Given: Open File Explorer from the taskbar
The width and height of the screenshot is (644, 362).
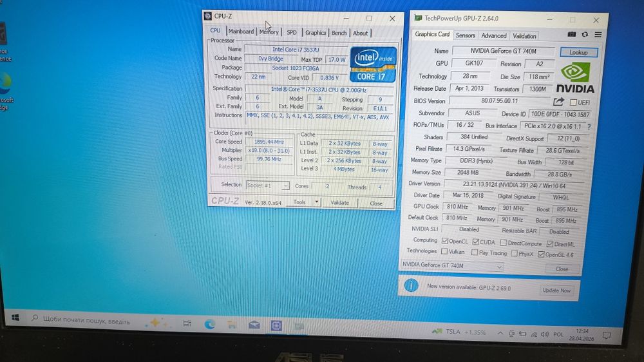Looking at the screenshot, I should (x=232, y=325).
